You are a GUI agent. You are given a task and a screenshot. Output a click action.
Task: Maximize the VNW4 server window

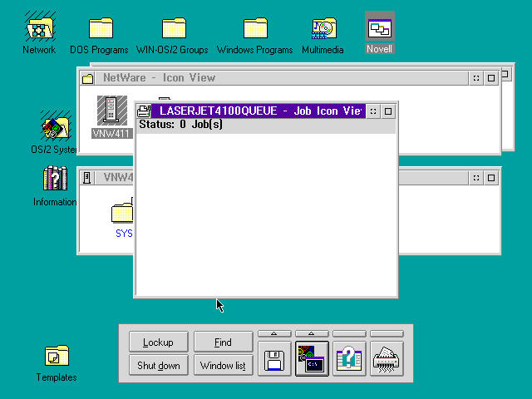[x=491, y=178]
